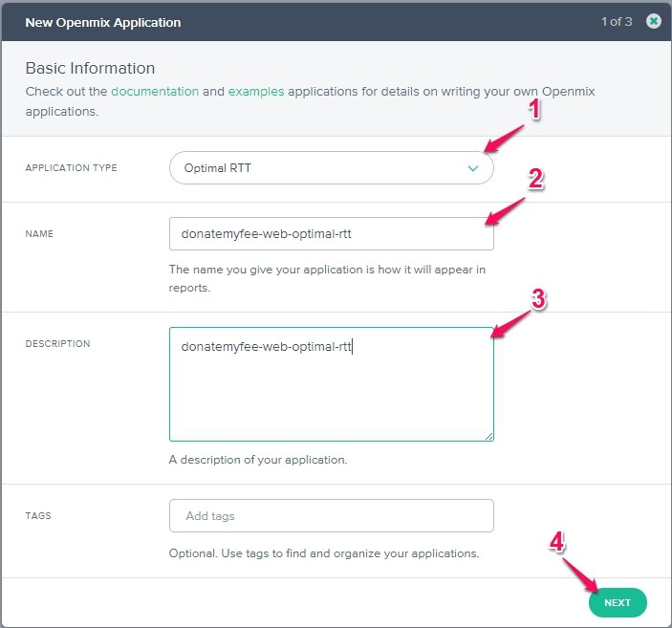Viewport: 672px width, 628px height.
Task: Click the NAME field label
Action: pos(38,234)
